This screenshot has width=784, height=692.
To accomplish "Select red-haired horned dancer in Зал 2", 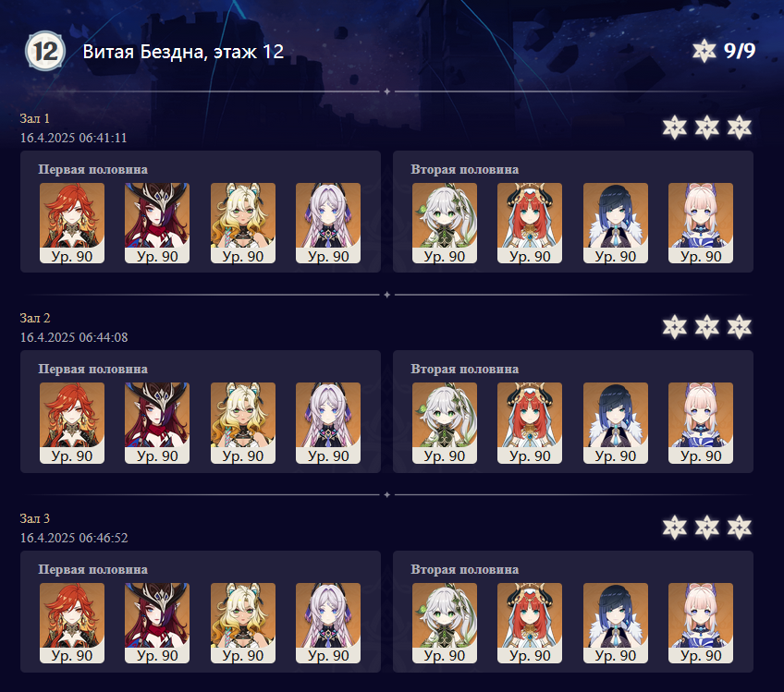I will pos(530,423).
